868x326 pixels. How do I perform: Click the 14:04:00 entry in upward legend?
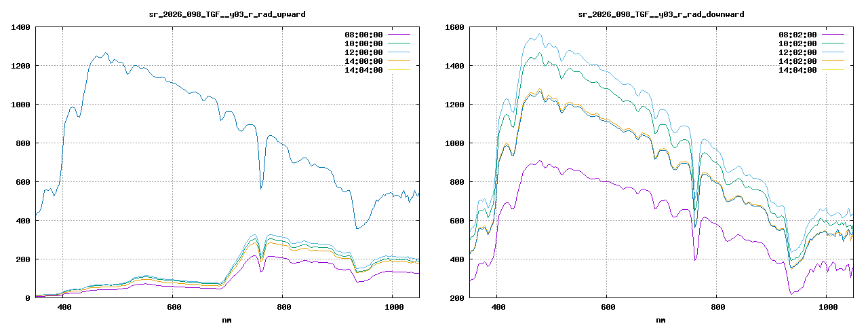coord(363,70)
